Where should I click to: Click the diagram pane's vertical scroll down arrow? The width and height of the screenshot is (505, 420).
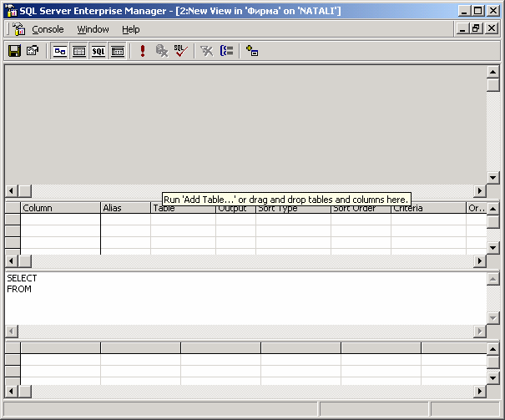(x=492, y=178)
